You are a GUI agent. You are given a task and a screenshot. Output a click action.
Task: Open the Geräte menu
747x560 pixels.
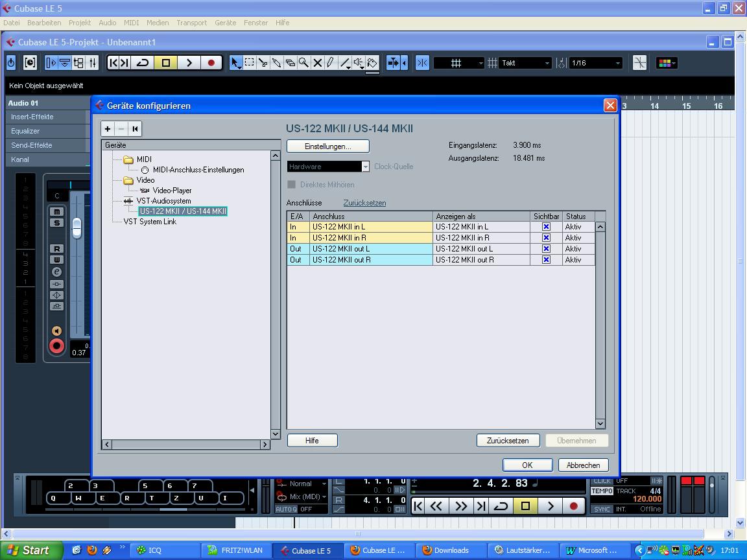pyautogui.click(x=226, y=23)
